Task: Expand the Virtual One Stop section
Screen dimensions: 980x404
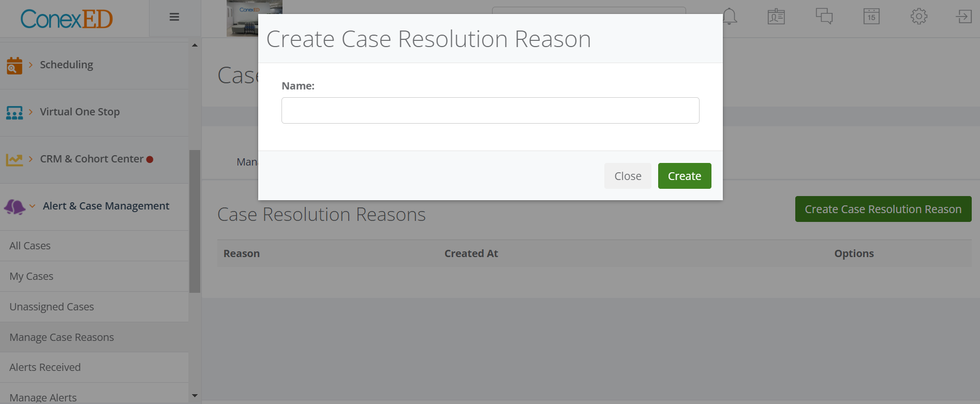Action: pyautogui.click(x=80, y=112)
